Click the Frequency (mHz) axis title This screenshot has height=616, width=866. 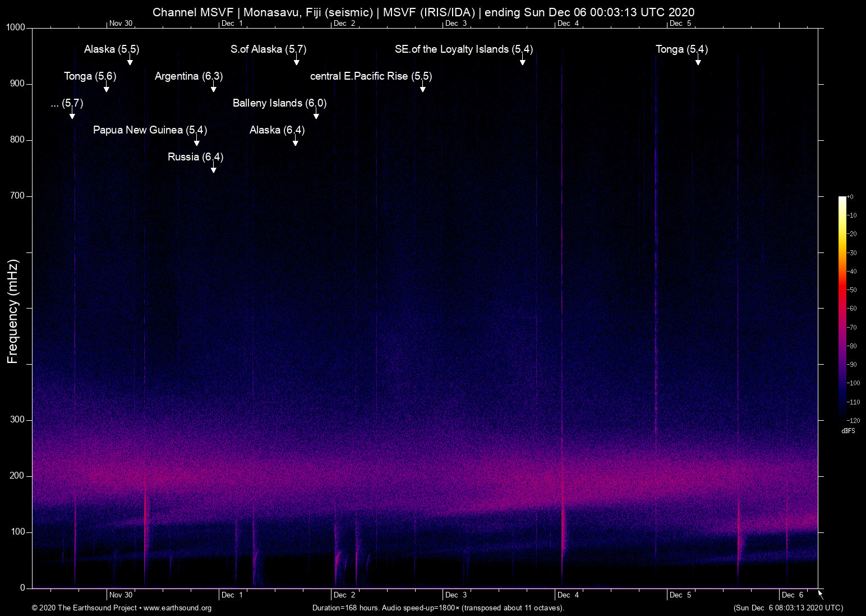(12, 311)
